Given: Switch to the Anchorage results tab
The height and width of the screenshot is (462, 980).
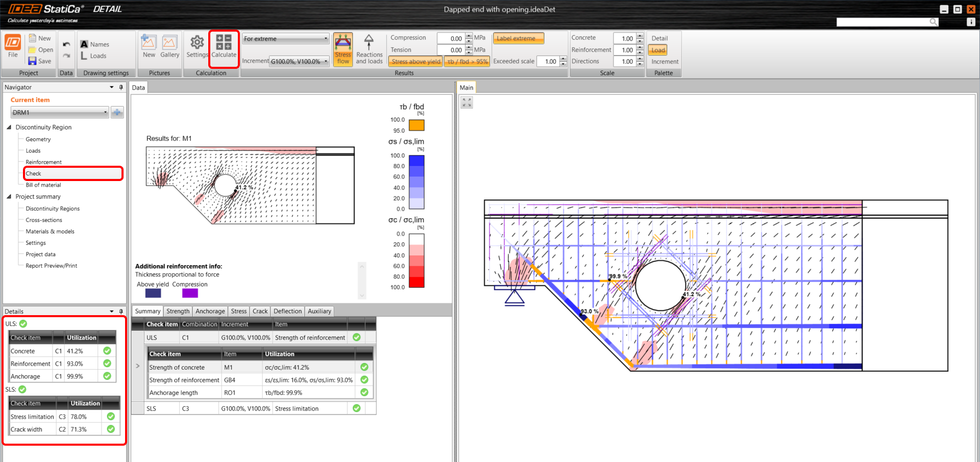Looking at the screenshot, I should tap(210, 311).
